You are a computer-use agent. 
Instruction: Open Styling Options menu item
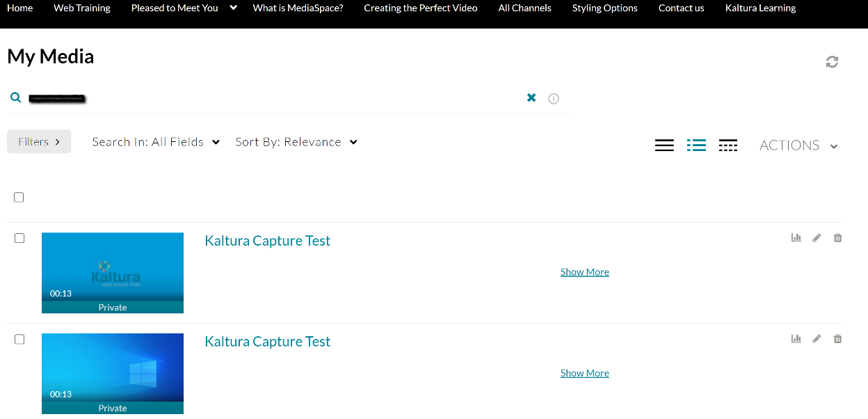click(605, 8)
